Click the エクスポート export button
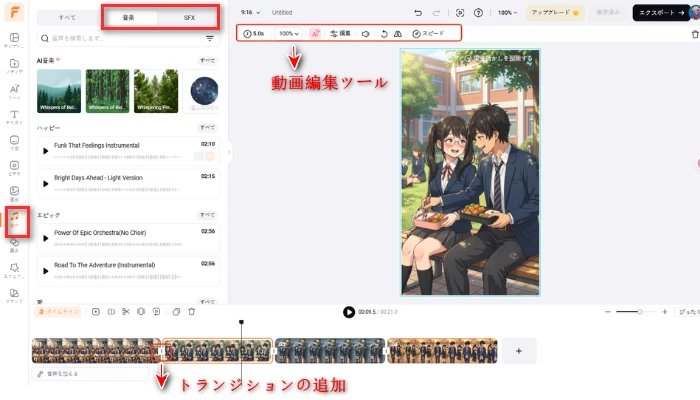 pos(661,13)
